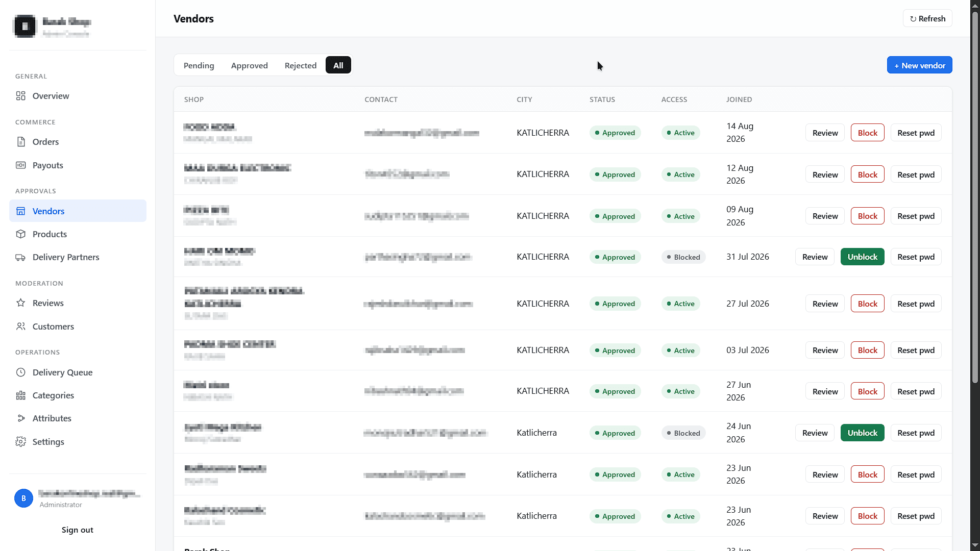Select the Attributes shapes icon
Viewport: 980px width, 551px height.
coord(21,418)
